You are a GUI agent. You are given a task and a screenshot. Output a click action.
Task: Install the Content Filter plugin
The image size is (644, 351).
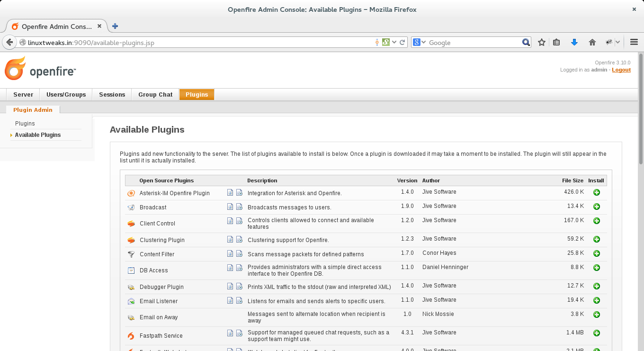(x=597, y=254)
